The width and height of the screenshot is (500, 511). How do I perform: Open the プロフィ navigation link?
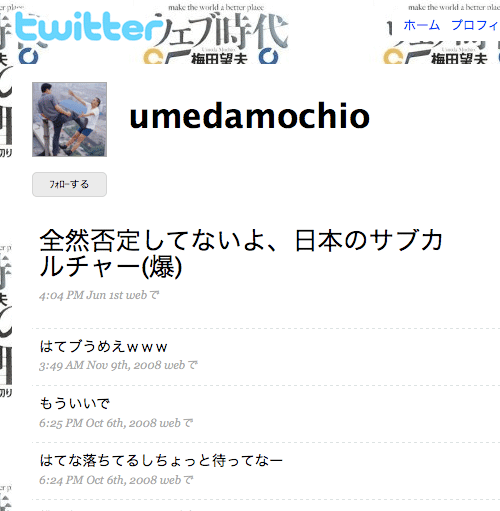[x=476, y=25]
